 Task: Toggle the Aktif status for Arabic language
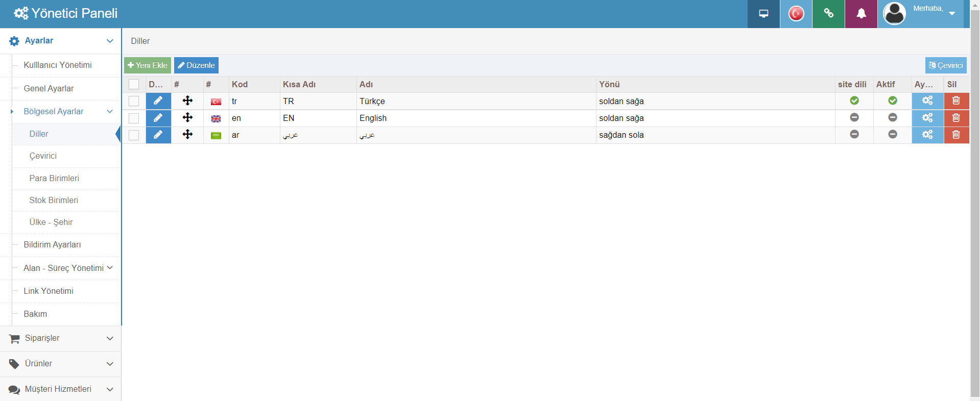pos(892,135)
